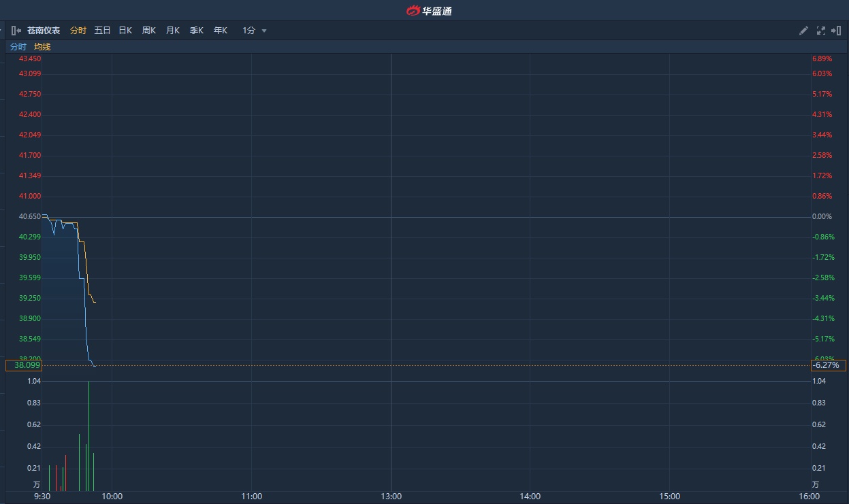Open the 日K daily candlestick tab

pos(125,31)
